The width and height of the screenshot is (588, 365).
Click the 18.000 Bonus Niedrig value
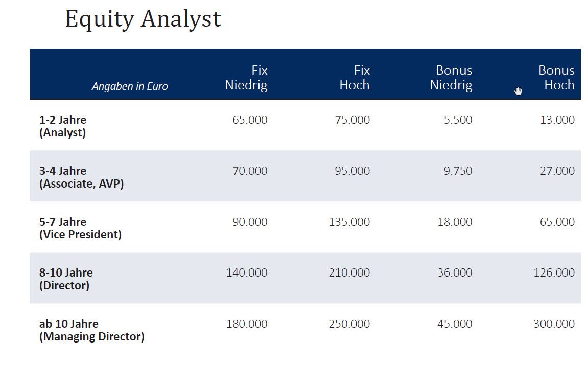pyautogui.click(x=455, y=222)
